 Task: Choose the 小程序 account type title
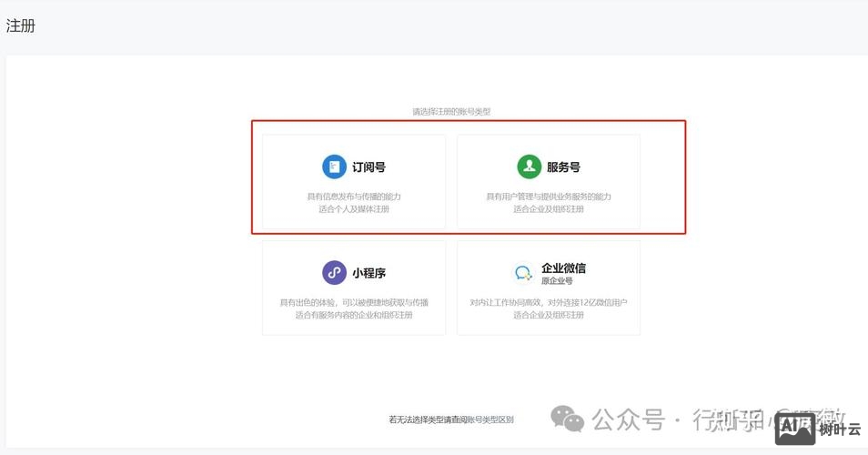coord(368,273)
